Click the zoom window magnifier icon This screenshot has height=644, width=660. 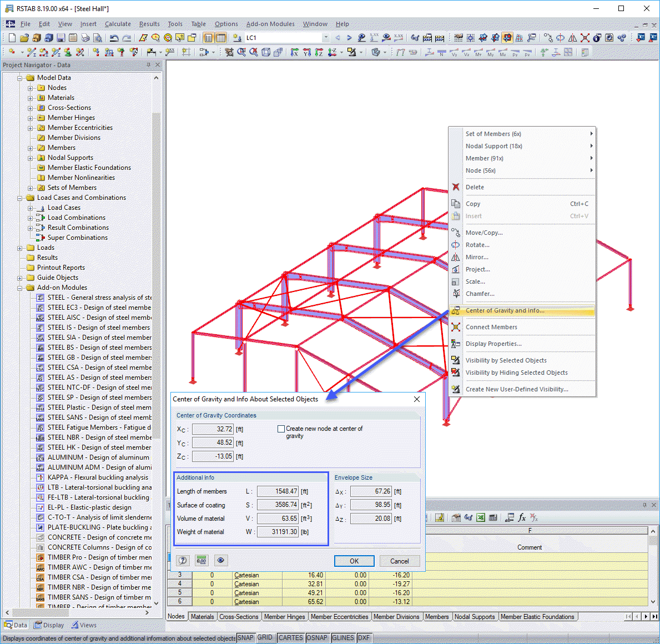tap(241, 52)
